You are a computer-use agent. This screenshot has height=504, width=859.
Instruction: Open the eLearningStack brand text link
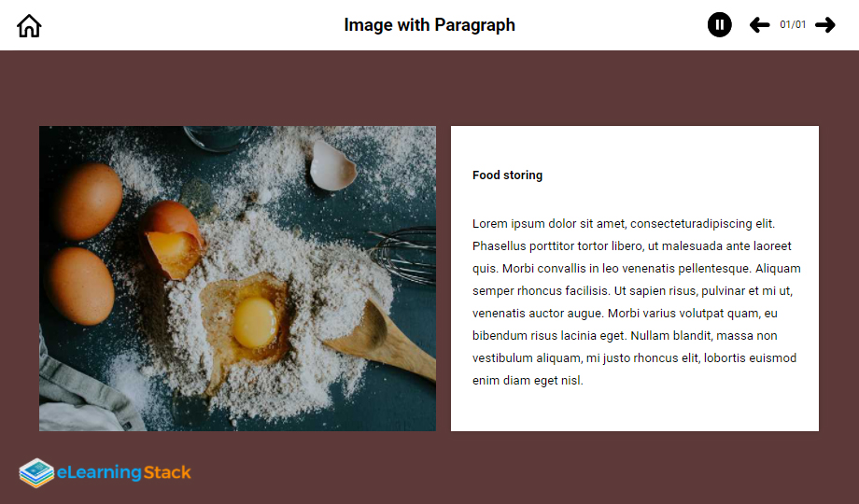124,472
